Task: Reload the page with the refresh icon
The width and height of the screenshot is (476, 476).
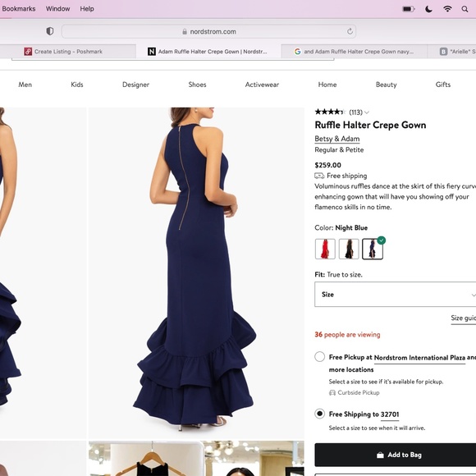Action: point(350,31)
